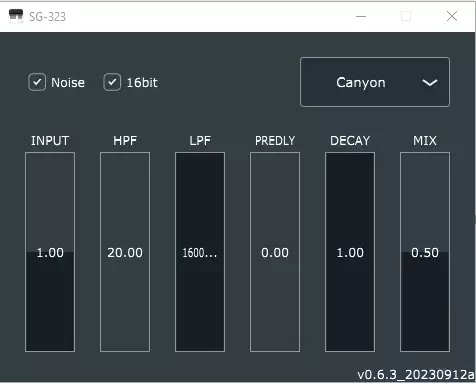476x383 pixels.
Task: Click the LPF slider column
Action: [x=200, y=252]
